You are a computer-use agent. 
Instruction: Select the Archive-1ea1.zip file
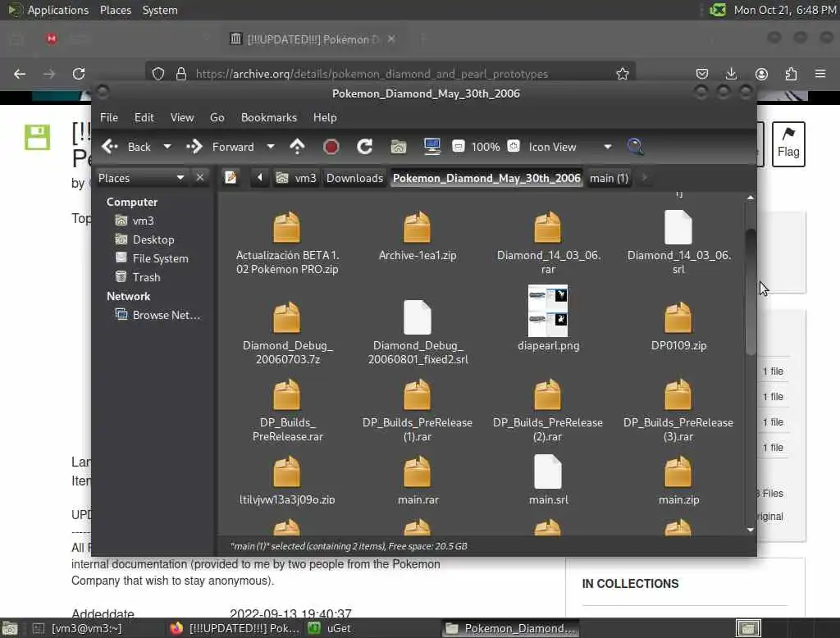coord(418,236)
